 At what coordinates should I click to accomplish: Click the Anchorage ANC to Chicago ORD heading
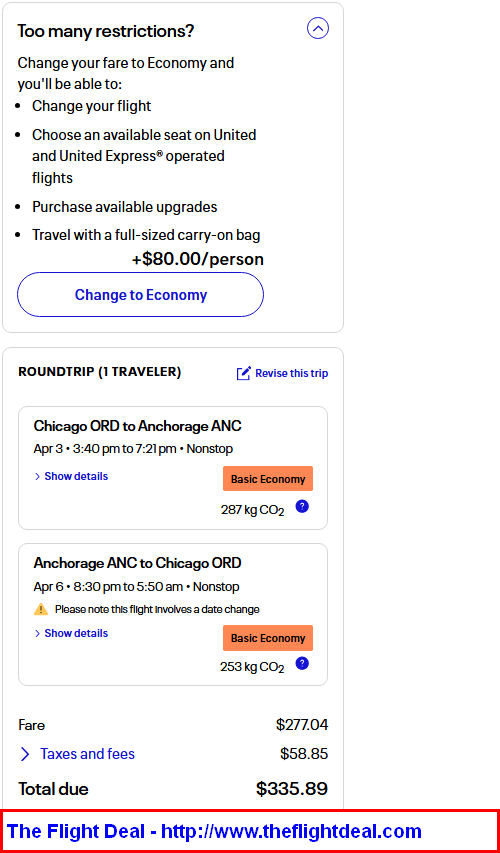coord(137,563)
